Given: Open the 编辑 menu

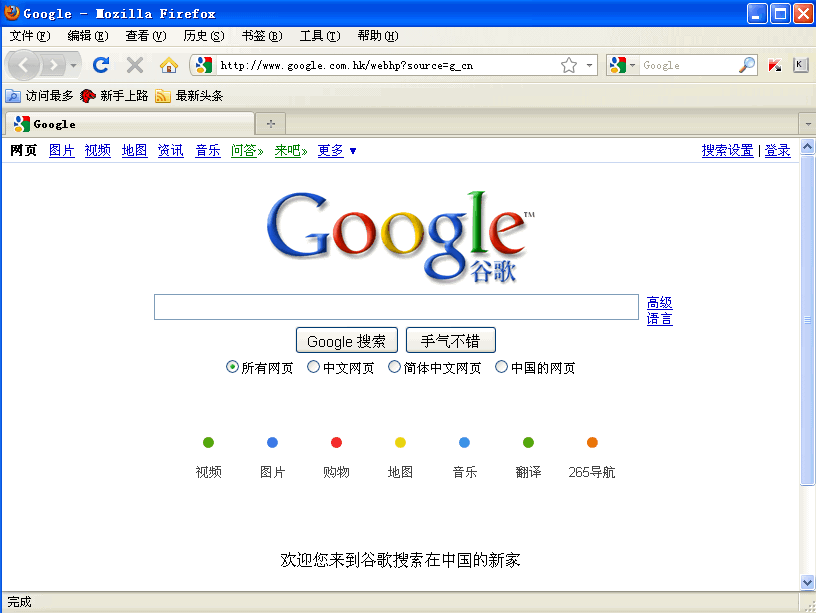Looking at the screenshot, I should coord(88,36).
